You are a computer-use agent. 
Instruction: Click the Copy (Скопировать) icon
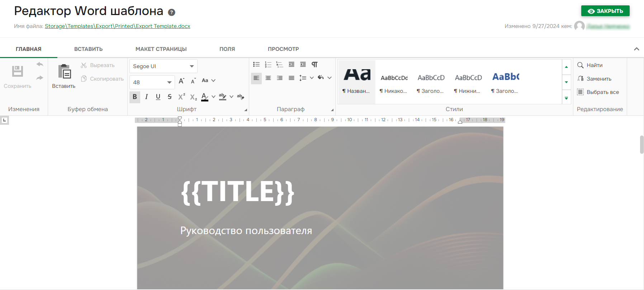click(x=84, y=79)
